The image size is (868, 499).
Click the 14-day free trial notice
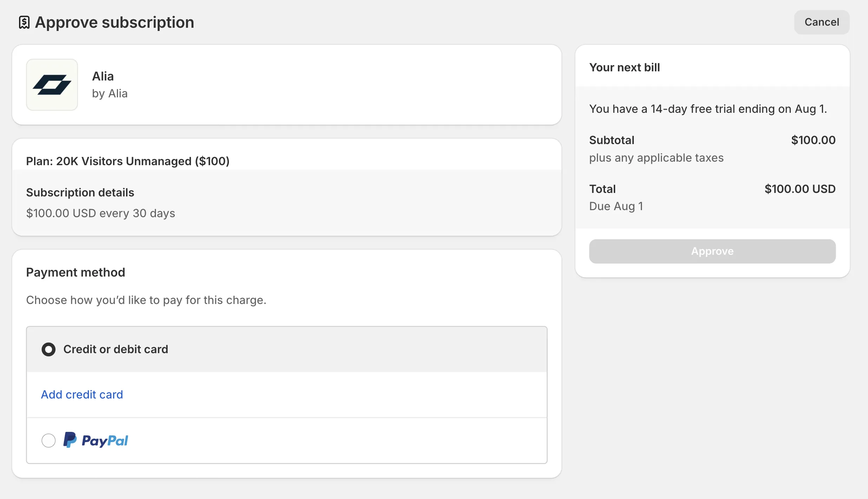[708, 109]
